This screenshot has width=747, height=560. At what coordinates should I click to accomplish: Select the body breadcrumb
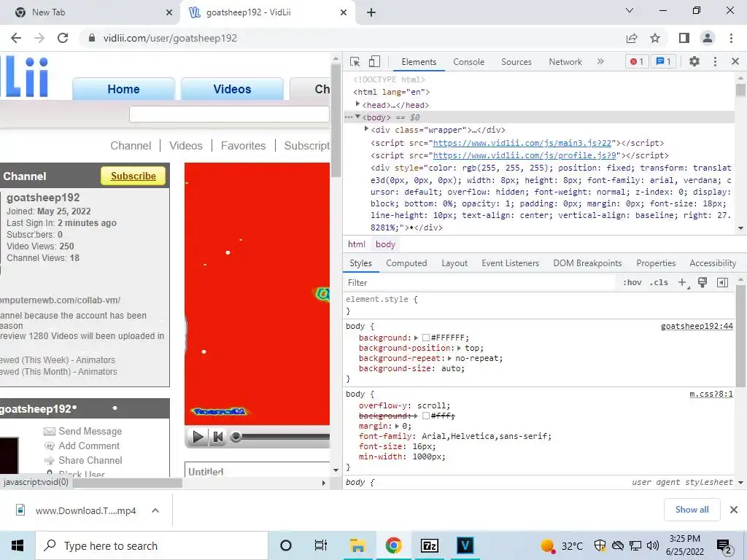click(385, 244)
